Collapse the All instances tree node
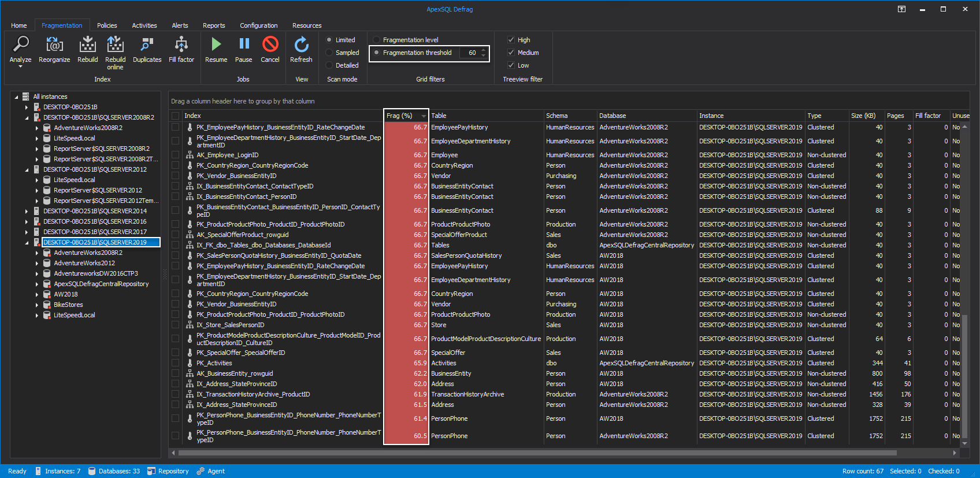Image resolution: width=980 pixels, height=478 pixels. click(x=16, y=97)
